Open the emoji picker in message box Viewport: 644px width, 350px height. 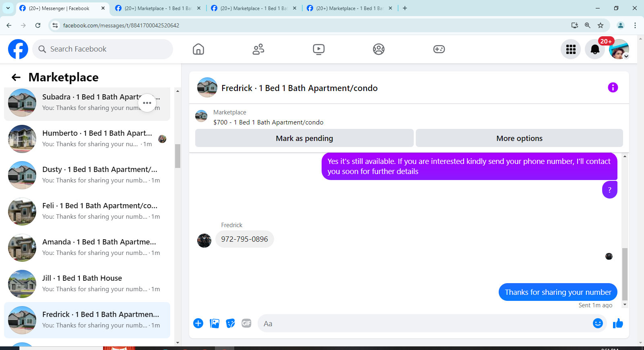pos(598,323)
